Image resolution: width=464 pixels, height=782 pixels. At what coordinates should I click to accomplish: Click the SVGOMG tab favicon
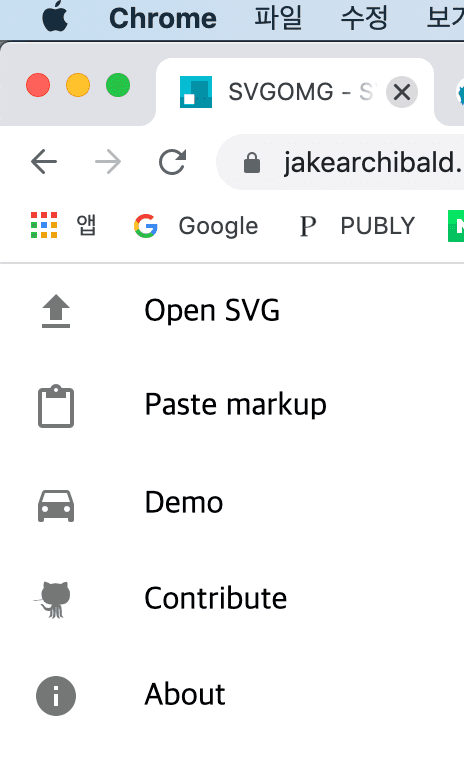[x=196, y=92]
